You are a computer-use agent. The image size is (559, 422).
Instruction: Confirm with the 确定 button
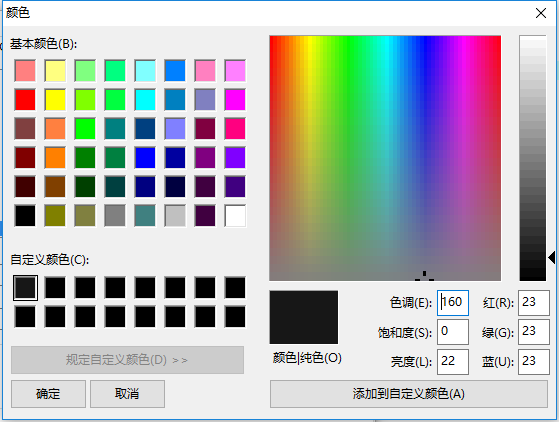tap(48, 394)
